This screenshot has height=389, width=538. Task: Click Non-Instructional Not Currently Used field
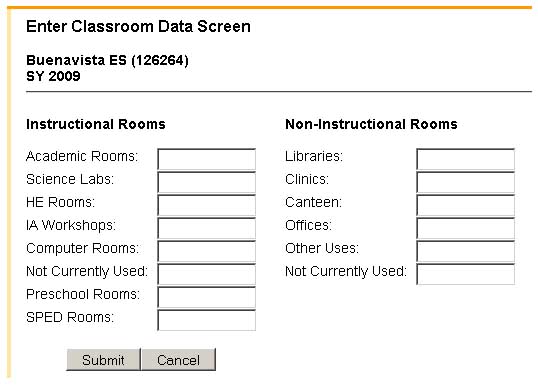pos(466,274)
